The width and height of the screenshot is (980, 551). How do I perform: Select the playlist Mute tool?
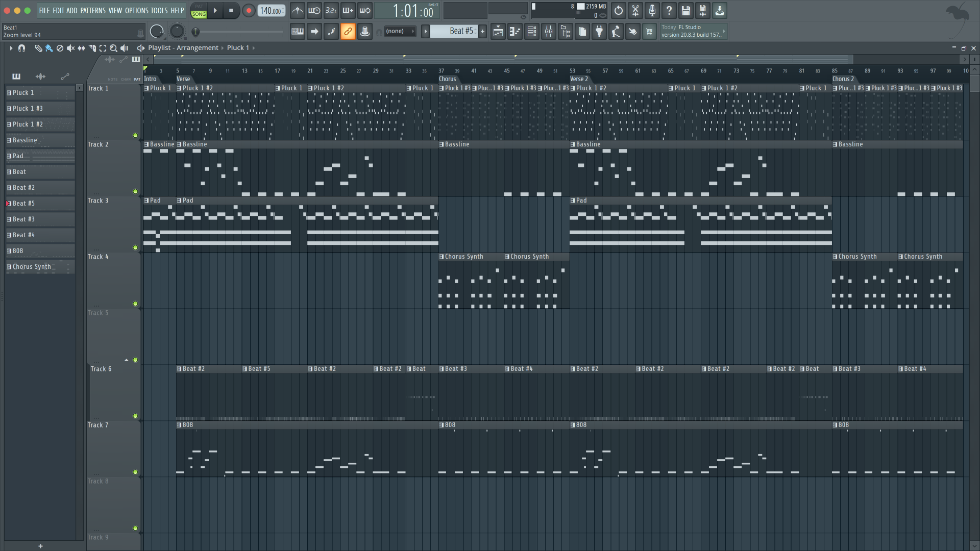click(70, 48)
